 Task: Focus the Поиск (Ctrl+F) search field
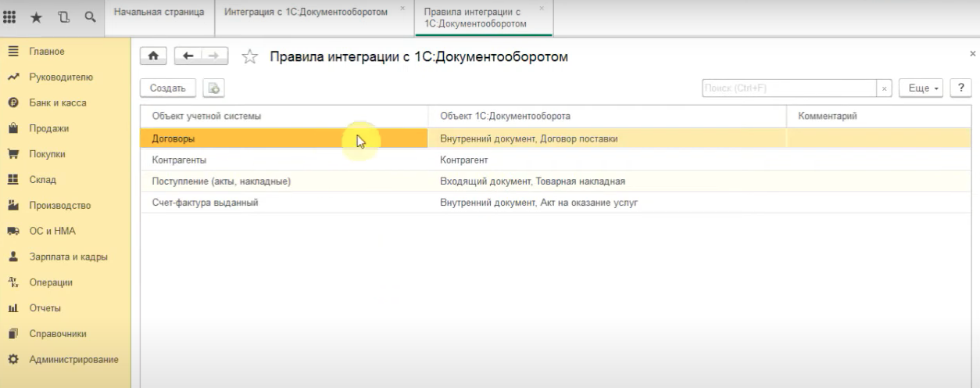coord(789,88)
